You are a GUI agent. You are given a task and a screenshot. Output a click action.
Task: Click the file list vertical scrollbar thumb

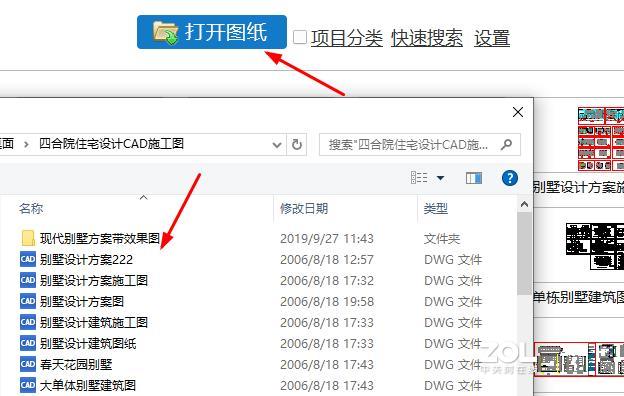click(x=525, y=254)
